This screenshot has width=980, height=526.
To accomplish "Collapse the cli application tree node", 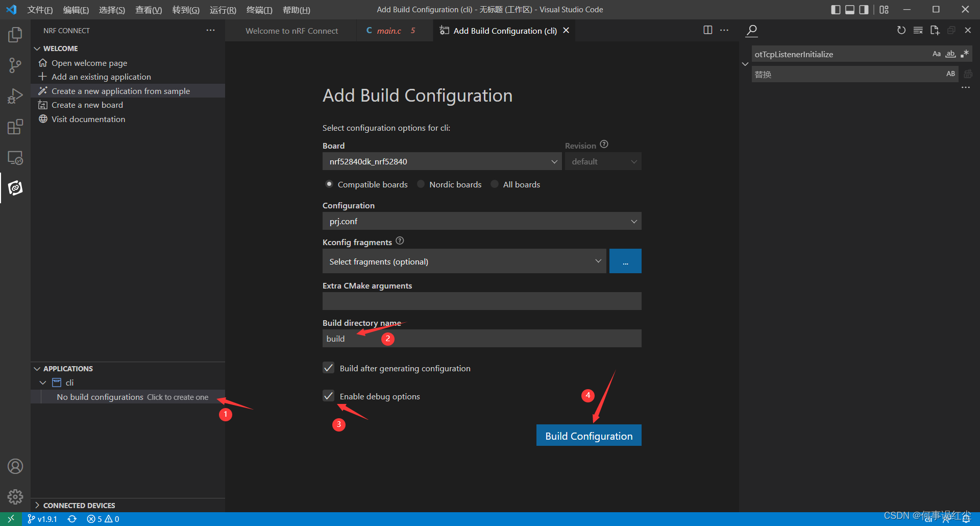I will (43, 382).
